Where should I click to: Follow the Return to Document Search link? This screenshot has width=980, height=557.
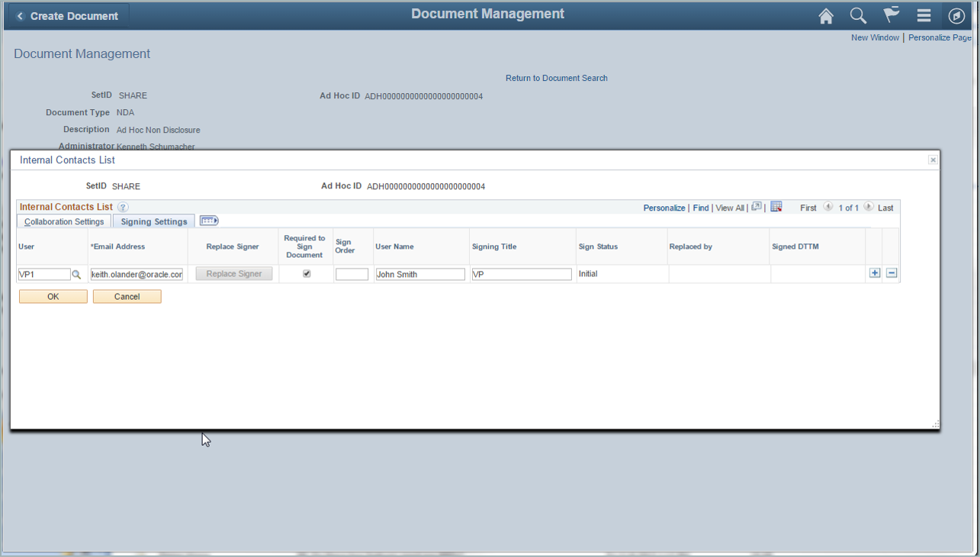pos(556,78)
